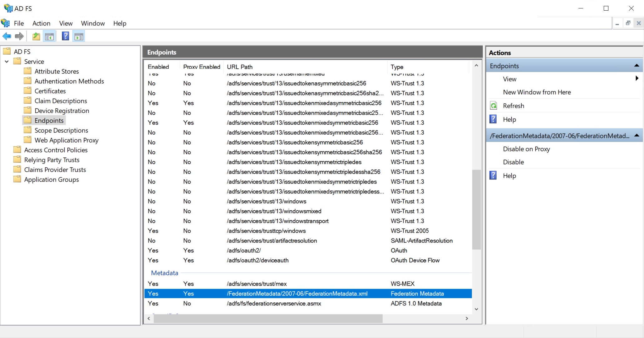
Task: Collapse the Endpoints section in the Actions pane
Action: (636, 66)
